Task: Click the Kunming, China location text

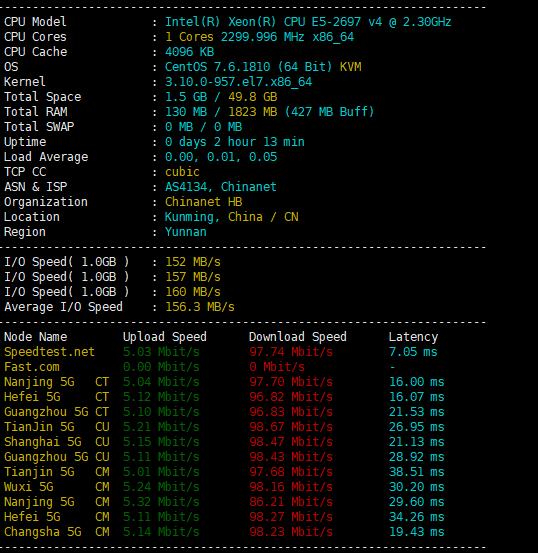Action: tap(213, 217)
